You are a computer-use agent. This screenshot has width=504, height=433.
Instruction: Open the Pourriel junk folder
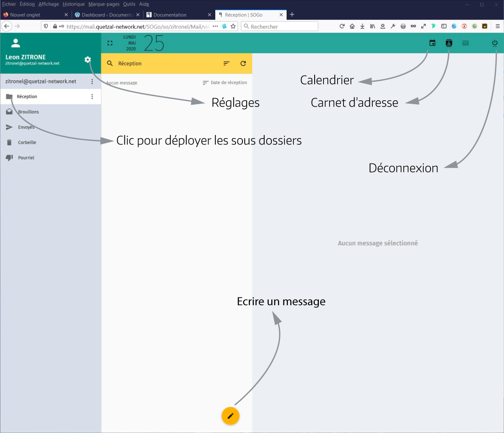tap(26, 158)
